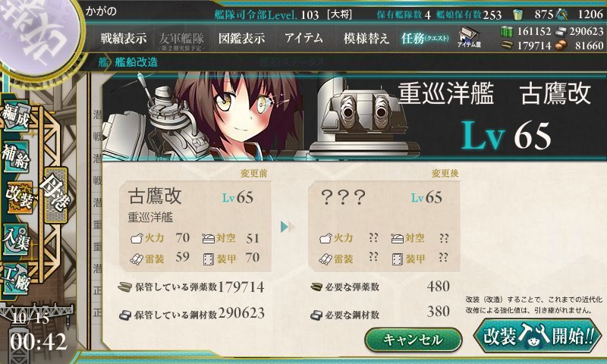Open 任務 (クエスト) quest menu

(425, 38)
